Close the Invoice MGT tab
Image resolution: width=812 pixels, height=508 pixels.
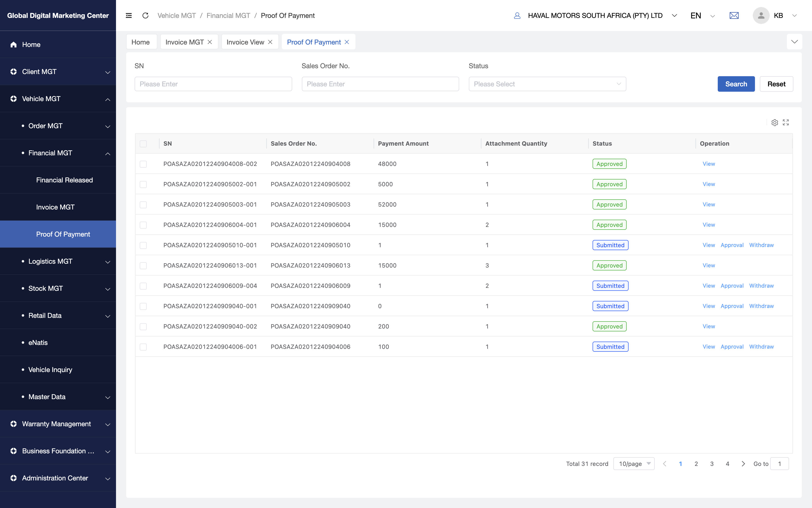[210, 42]
